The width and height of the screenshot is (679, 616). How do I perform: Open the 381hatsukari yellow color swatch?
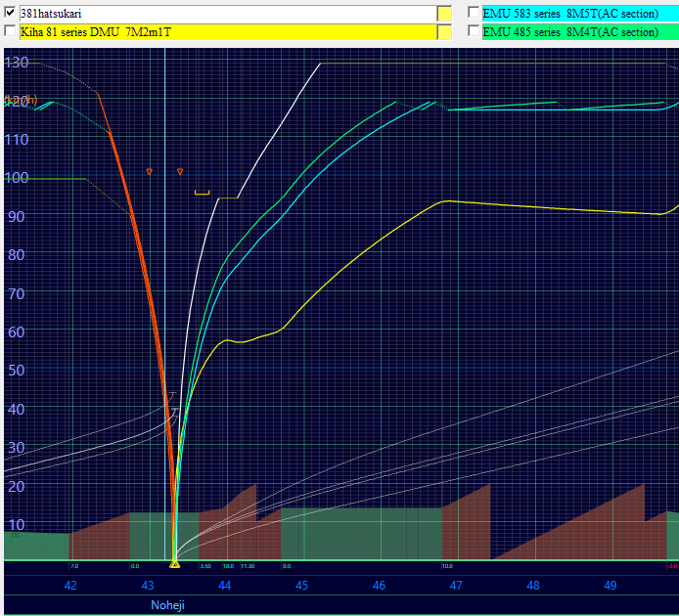[444, 14]
